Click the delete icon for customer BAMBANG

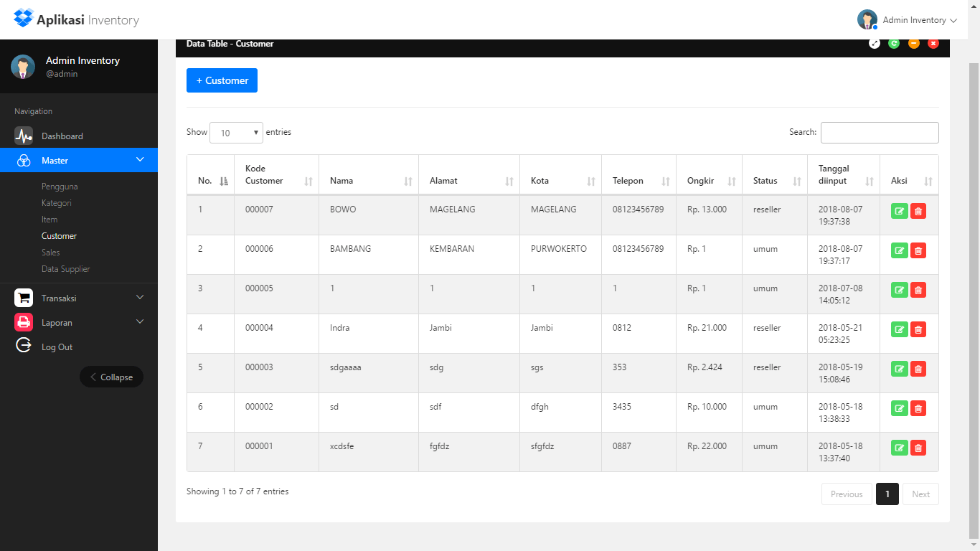click(x=918, y=250)
